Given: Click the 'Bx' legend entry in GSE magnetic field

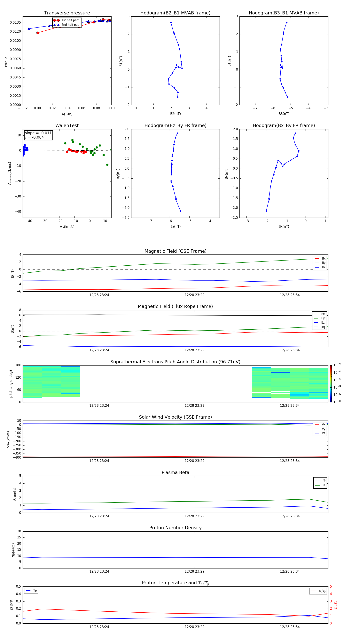Looking at the screenshot, I should coord(320,259).
